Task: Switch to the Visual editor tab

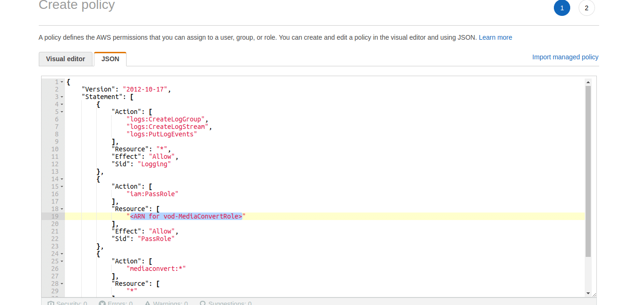Action: click(x=65, y=59)
